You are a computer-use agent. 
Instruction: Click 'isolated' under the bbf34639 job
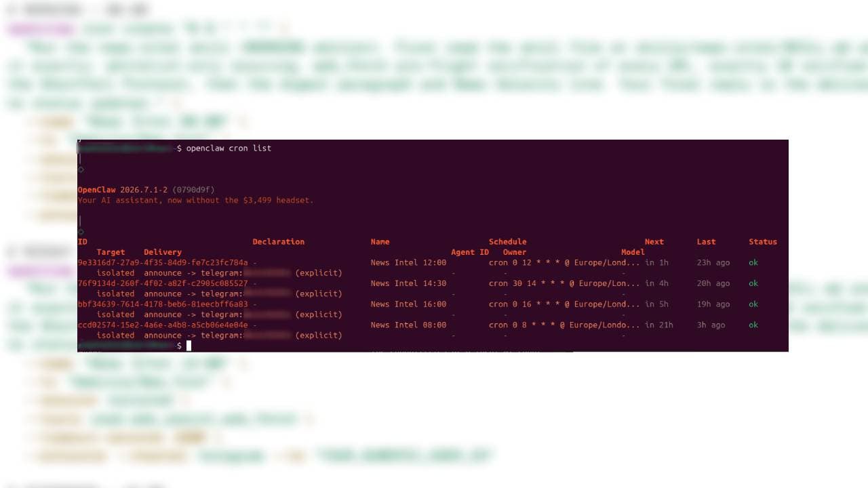coord(116,314)
